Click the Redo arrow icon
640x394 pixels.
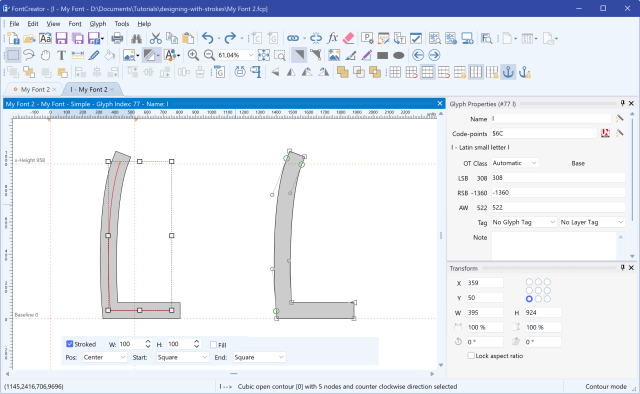point(230,38)
